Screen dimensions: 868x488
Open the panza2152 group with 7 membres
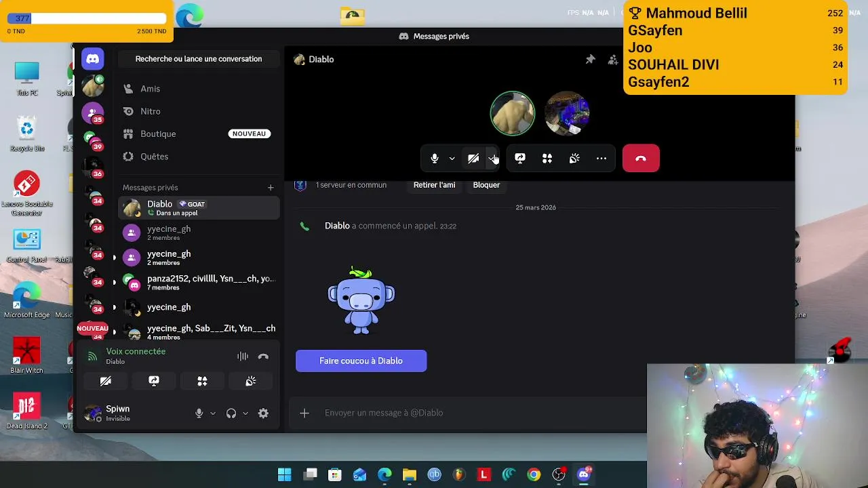(199, 283)
